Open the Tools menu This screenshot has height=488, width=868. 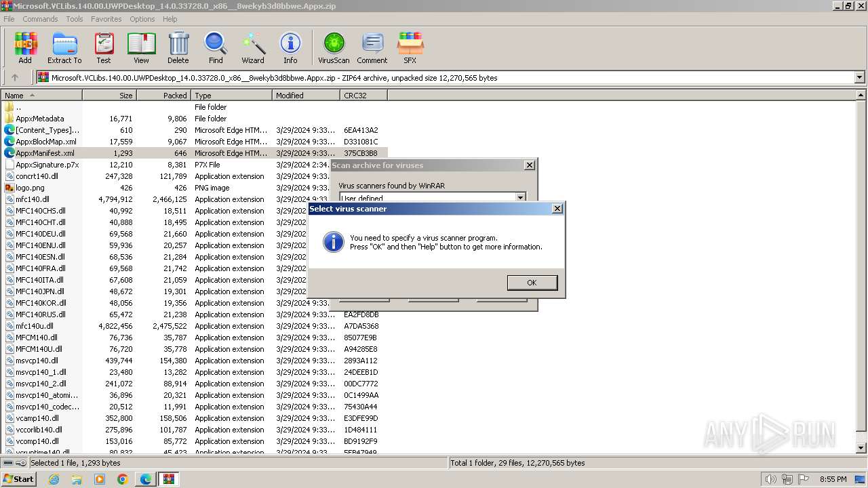(x=75, y=19)
